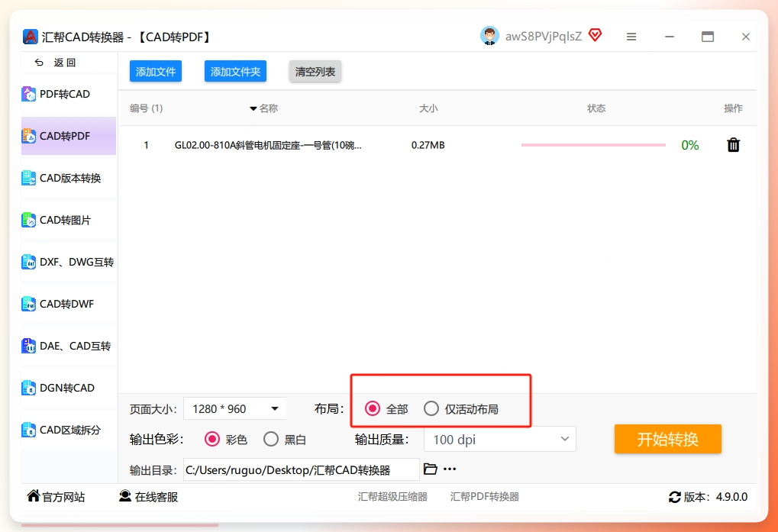Sort by 名称 column arrow
The height and width of the screenshot is (532, 778).
point(253,108)
